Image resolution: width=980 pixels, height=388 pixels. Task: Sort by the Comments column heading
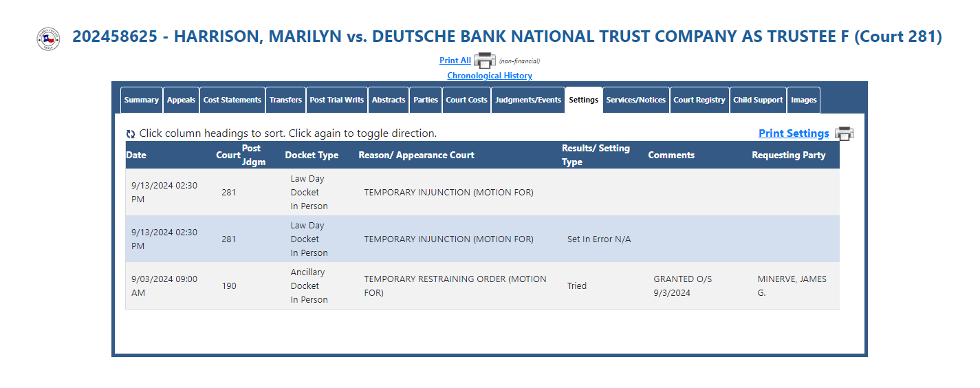pos(671,155)
